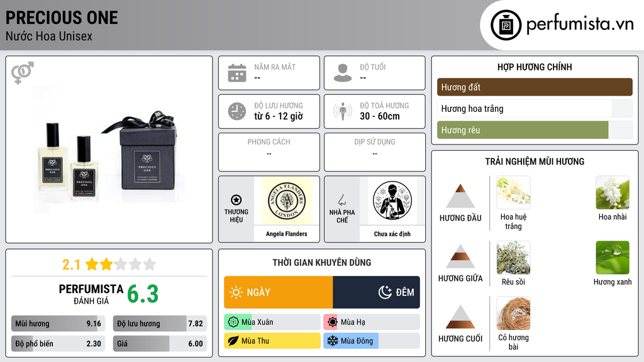Click the Độ phổ biến 2.30 score bar
The width and height of the screenshot is (644, 362).
[58, 344]
